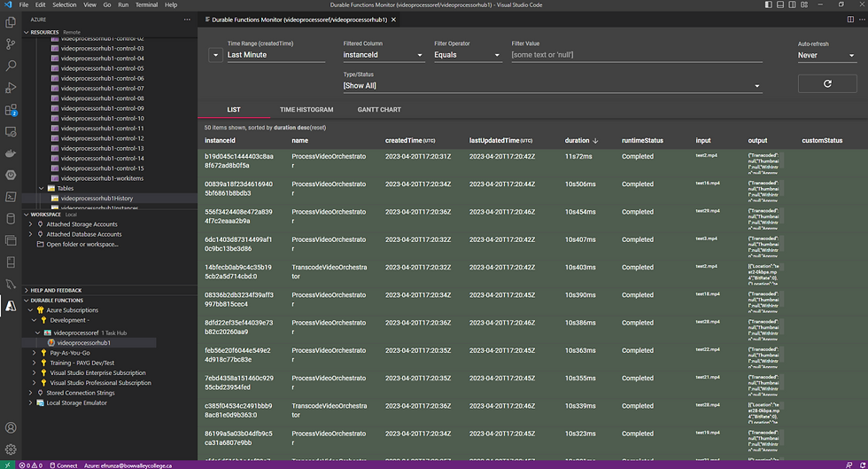868x469 pixels.
Task: Toggle primary side bar layout icon
Action: (769, 4)
